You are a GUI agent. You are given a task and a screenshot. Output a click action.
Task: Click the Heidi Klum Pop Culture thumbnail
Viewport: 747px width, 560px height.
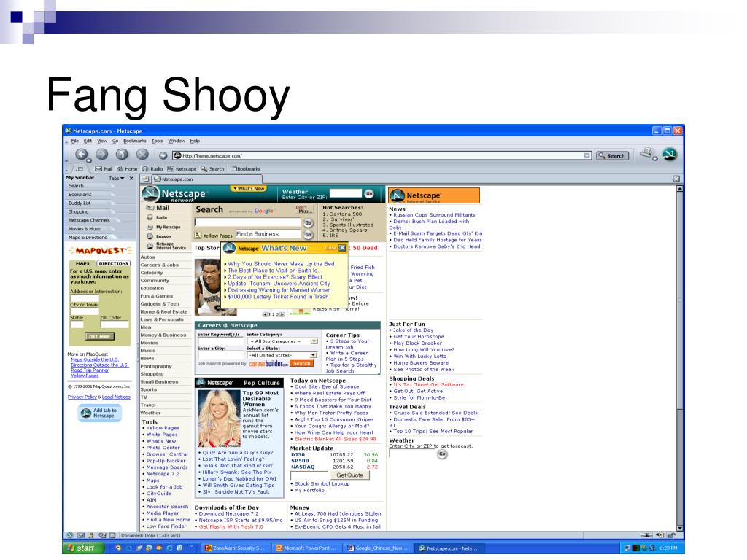click(x=219, y=418)
